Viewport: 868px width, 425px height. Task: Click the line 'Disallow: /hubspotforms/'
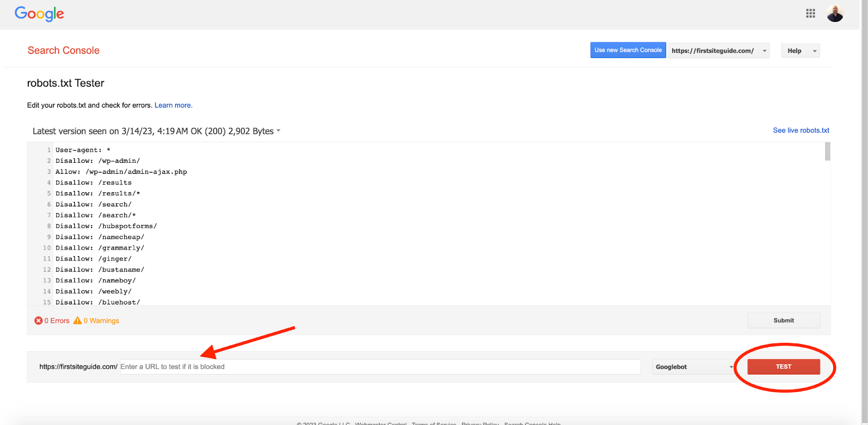click(106, 226)
